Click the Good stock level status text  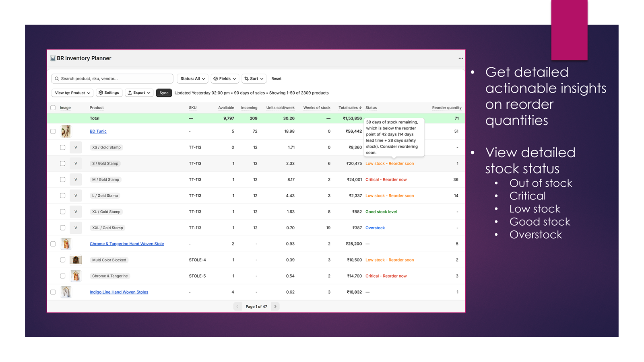click(x=381, y=212)
